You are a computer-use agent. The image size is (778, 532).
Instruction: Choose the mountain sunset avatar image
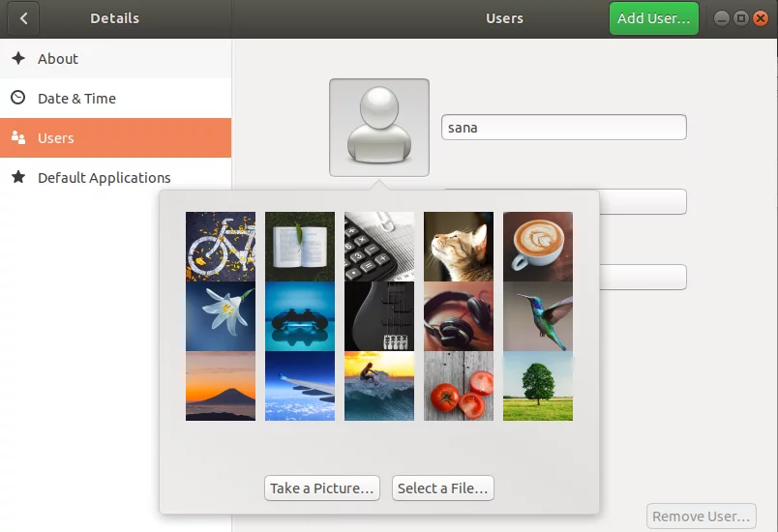221,386
